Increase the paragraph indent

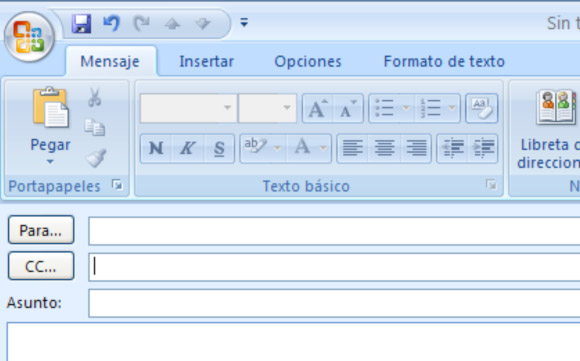(483, 148)
